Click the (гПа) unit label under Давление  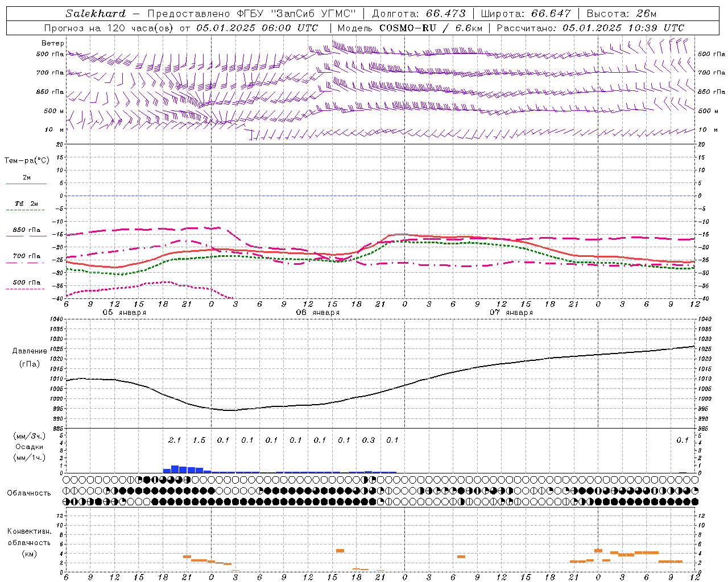click(x=30, y=364)
